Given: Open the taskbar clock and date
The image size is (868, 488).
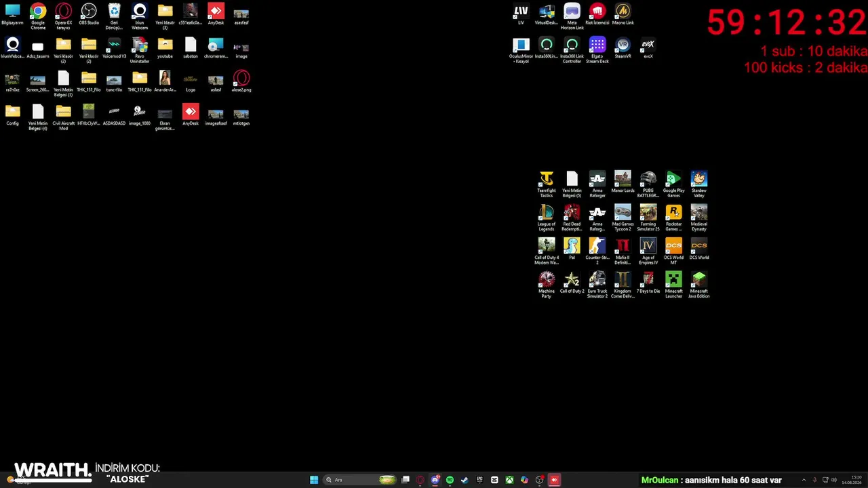Looking at the screenshot, I should pyautogui.click(x=852, y=480).
